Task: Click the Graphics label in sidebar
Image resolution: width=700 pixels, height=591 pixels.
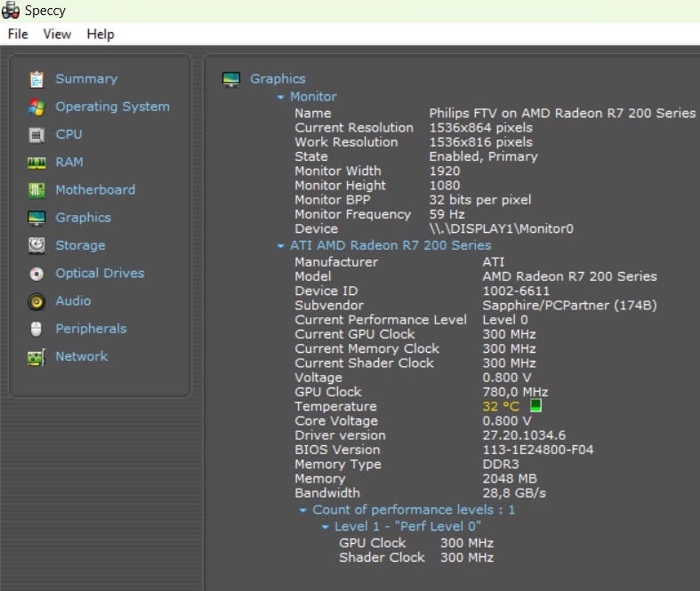Action: coord(83,218)
